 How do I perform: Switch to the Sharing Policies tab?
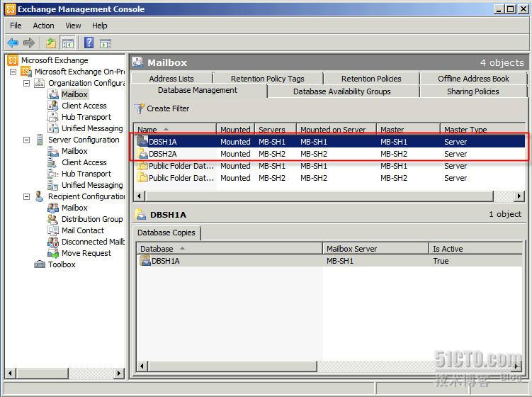473,91
